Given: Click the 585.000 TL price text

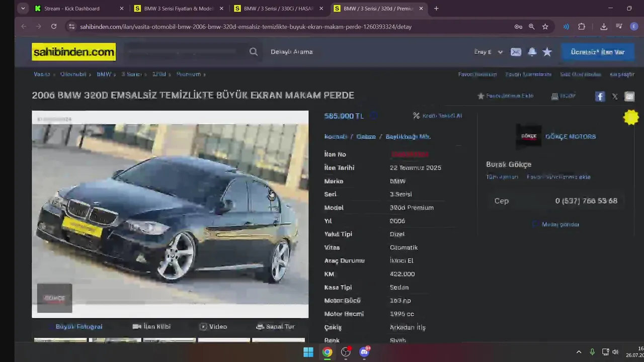Looking at the screenshot, I should (x=344, y=116).
